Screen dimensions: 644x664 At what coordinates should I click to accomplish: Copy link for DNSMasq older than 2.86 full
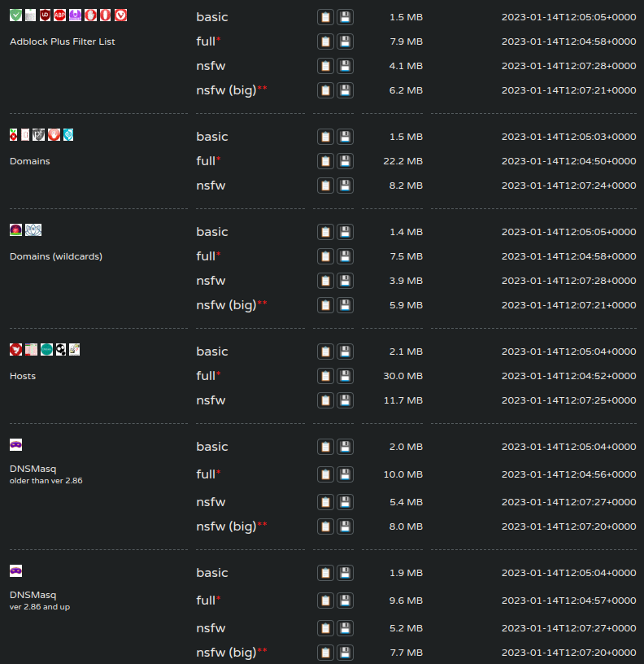tap(325, 474)
